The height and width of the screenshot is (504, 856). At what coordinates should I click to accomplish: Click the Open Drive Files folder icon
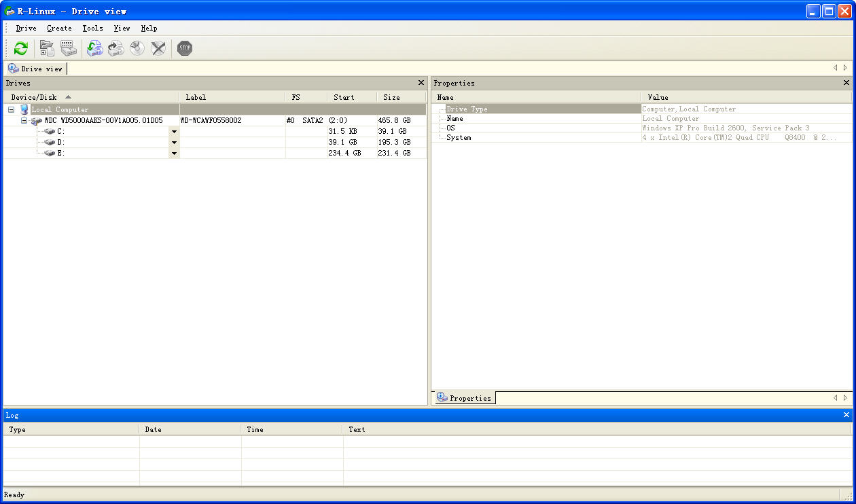coord(47,48)
